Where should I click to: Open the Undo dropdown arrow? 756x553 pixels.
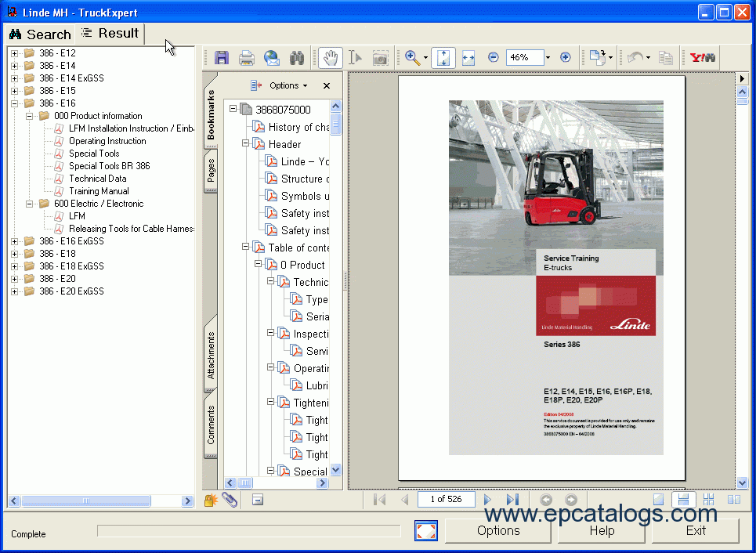coord(648,58)
